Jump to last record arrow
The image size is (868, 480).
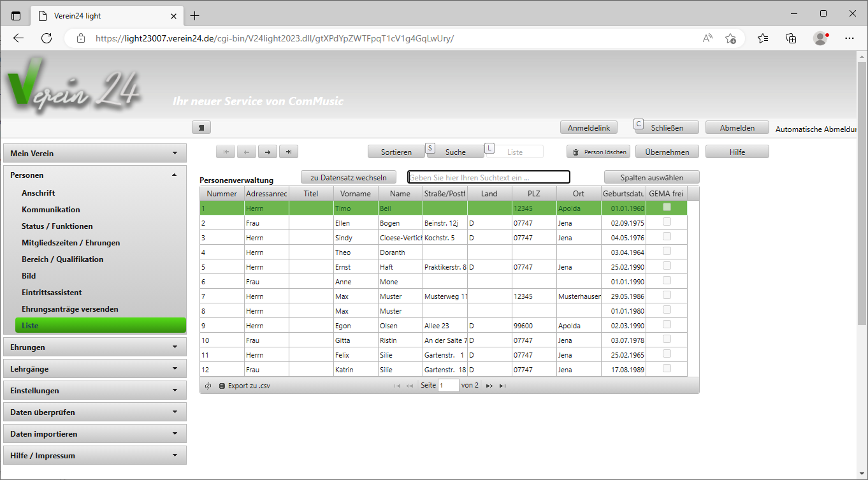[x=289, y=152]
